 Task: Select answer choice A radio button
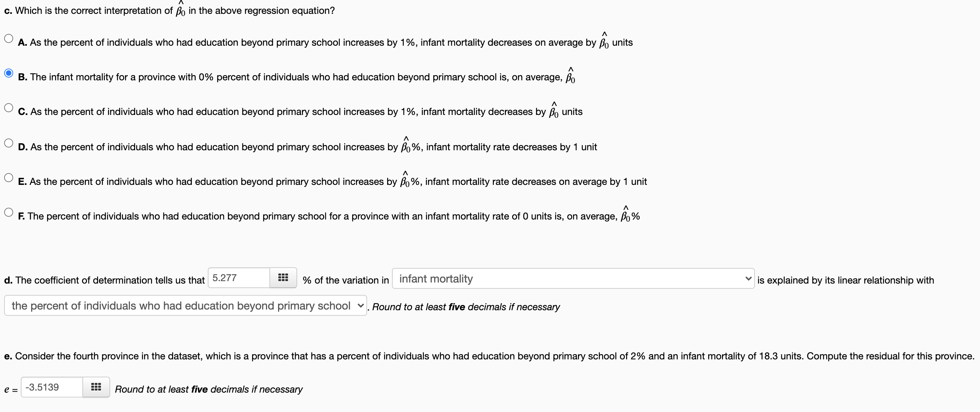8,38
